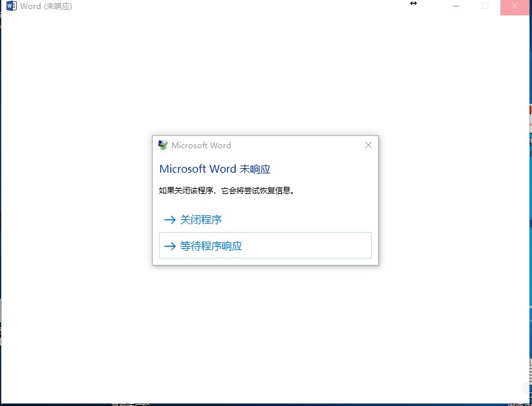
Task: Click the Microsoft Word 未响应 heading
Action: click(x=214, y=169)
